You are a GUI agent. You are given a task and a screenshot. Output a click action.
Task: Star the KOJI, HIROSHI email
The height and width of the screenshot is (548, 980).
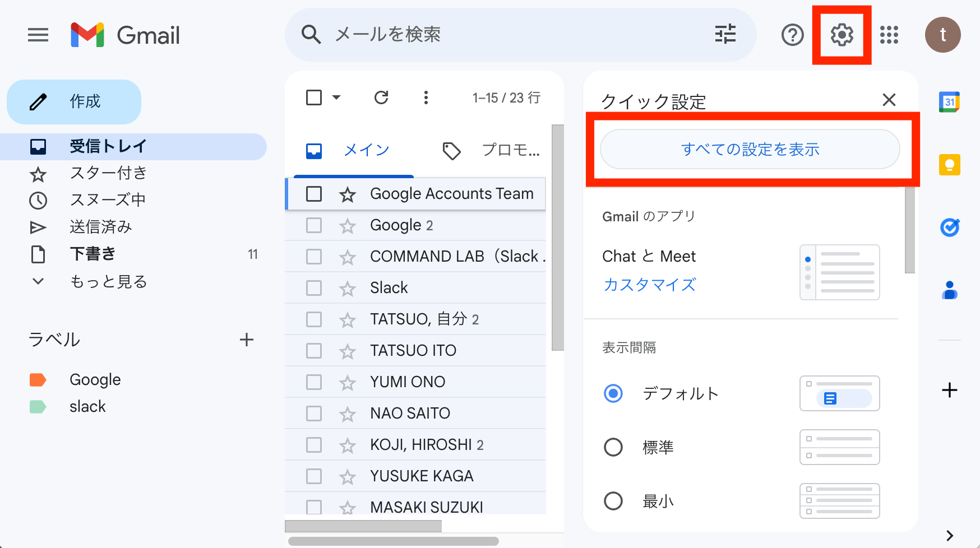(348, 445)
